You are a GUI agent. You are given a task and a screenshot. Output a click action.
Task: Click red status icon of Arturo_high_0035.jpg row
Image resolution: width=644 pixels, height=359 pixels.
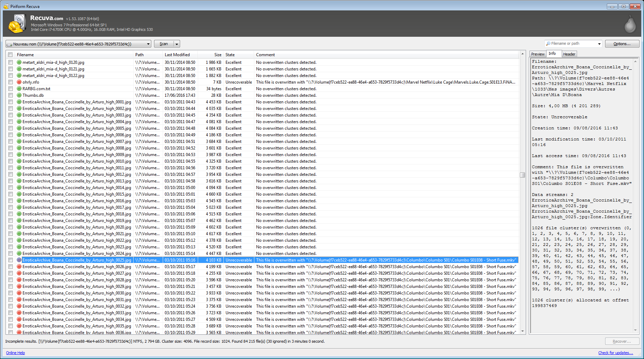point(19,326)
